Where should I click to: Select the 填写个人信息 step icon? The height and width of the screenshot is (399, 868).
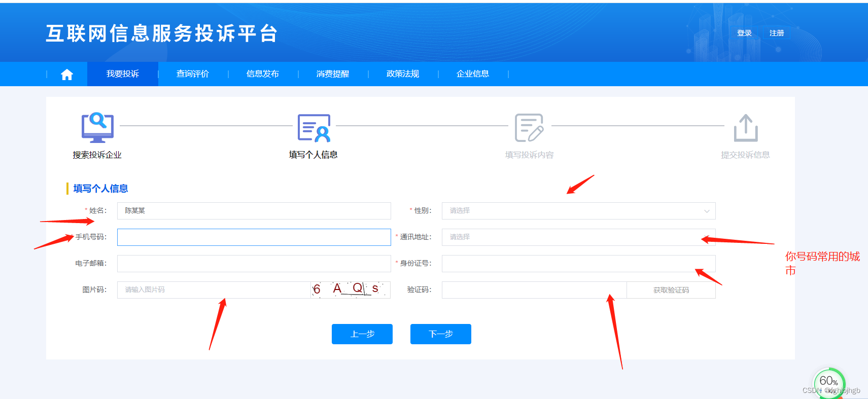[x=314, y=128]
